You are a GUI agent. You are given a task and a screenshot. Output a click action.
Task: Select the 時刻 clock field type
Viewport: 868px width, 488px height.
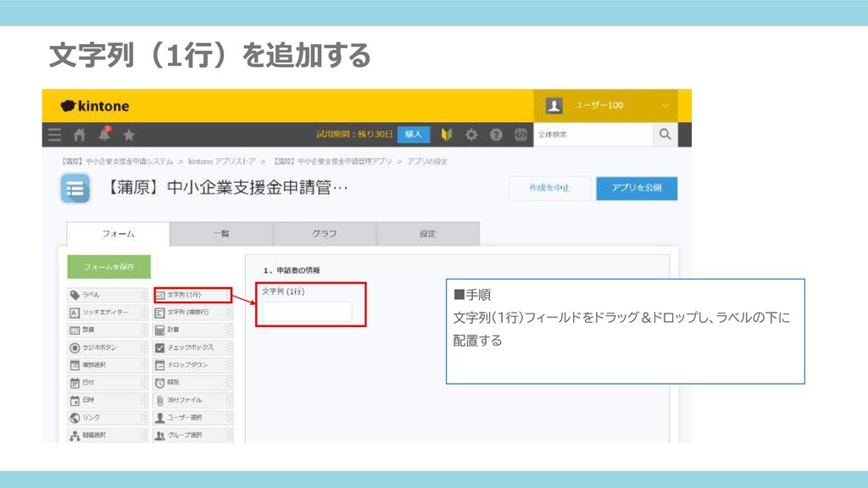192,383
